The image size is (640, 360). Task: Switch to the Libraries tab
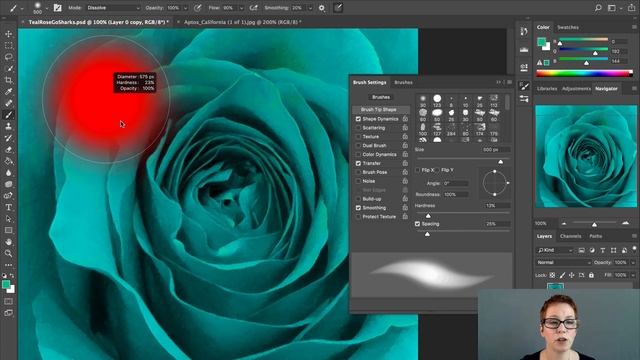click(547, 89)
